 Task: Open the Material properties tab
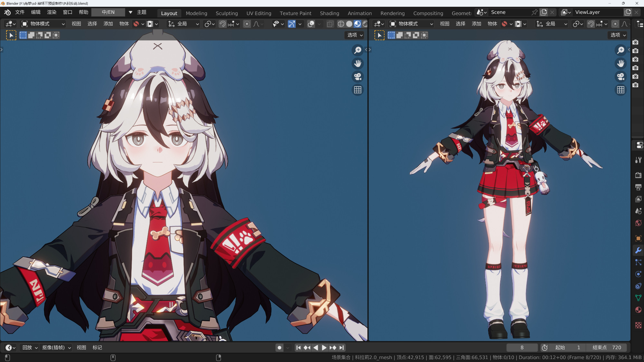pos(638,310)
